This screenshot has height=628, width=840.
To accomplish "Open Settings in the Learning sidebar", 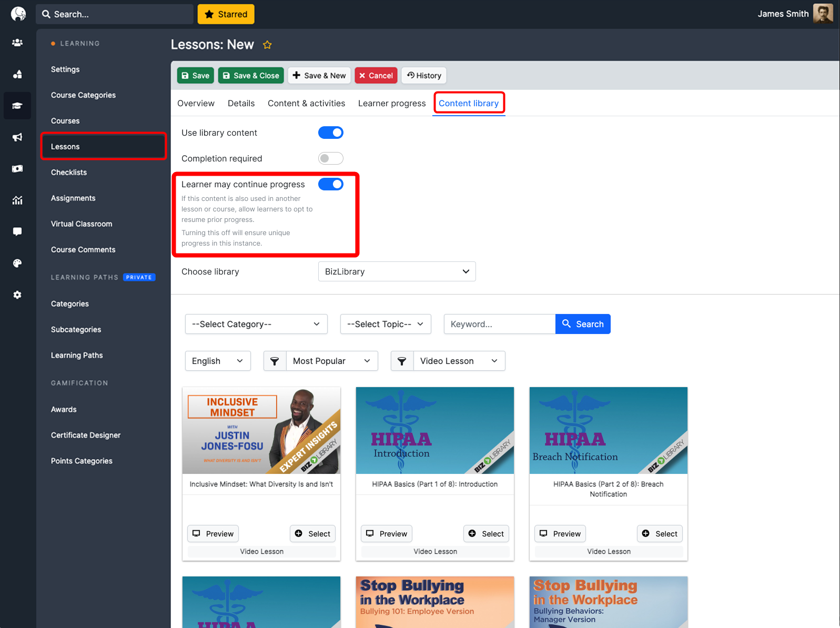I will click(65, 69).
